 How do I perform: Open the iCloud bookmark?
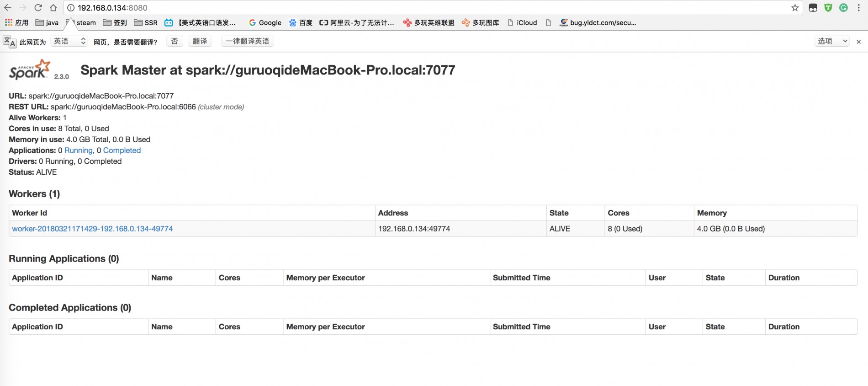pyautogui.click(x=522, y=22)
